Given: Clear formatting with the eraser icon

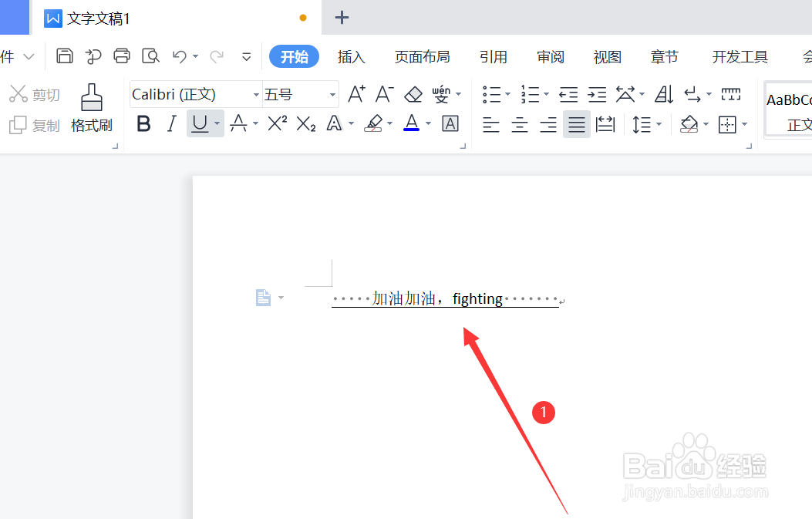Looking at the screenshot, I should click(413, 94).
